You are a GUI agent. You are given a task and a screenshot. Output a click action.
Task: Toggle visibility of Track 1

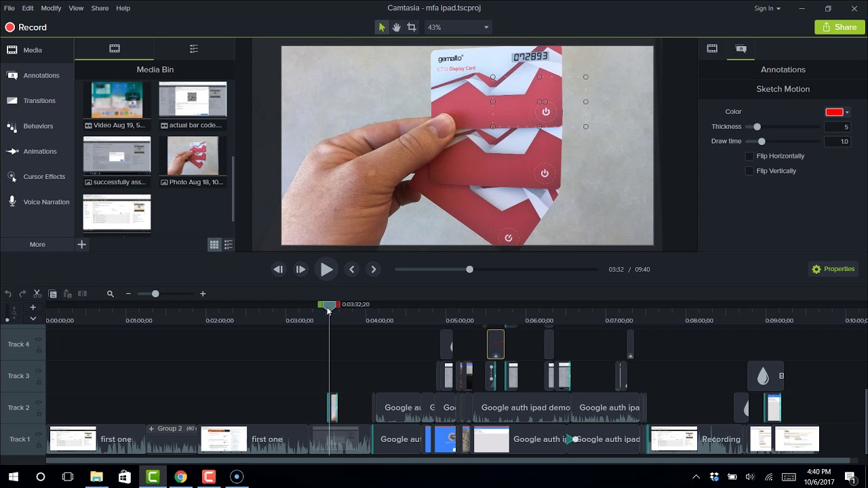(x=39, y=434)
